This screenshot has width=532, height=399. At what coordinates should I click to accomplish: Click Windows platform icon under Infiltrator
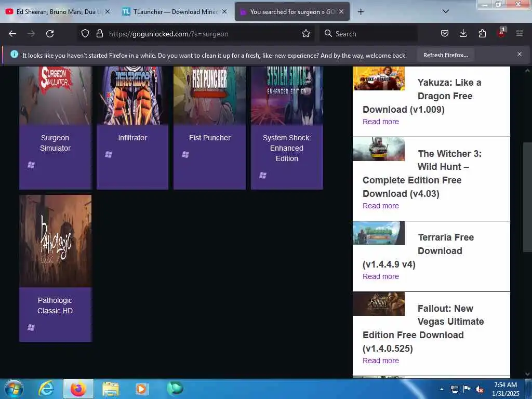tap(108, 155)
